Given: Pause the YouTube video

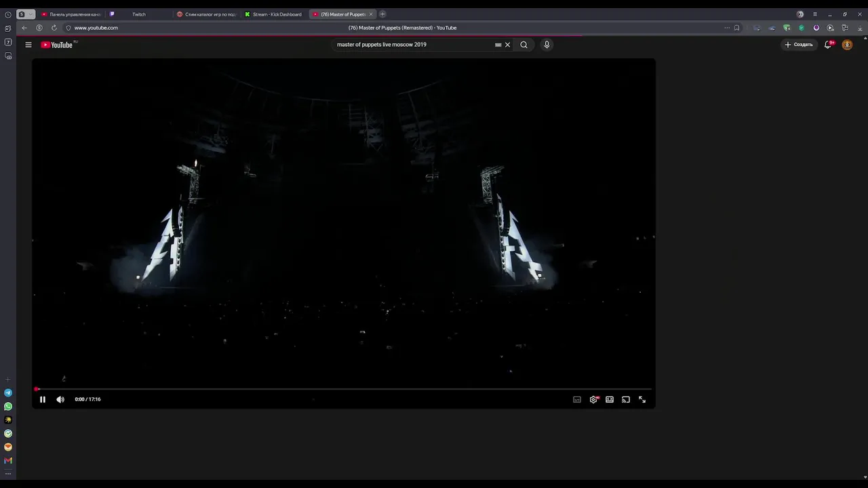Looking at the screenshot, I should click(42, 399).
